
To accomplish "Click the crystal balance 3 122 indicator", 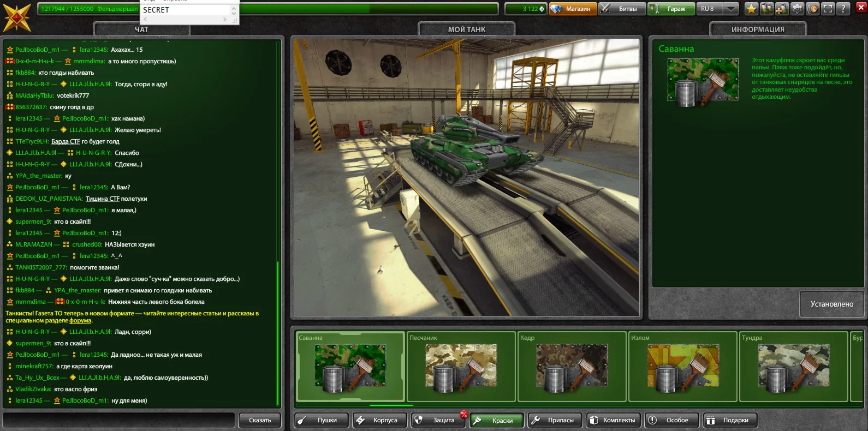I will (525, 9).
